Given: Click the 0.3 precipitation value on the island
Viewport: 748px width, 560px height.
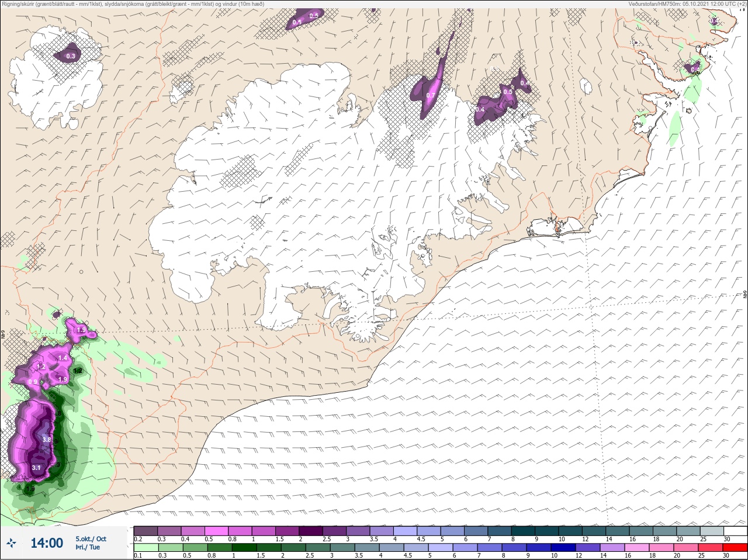Looking at the screenshot, I should (x=71, y=56).
